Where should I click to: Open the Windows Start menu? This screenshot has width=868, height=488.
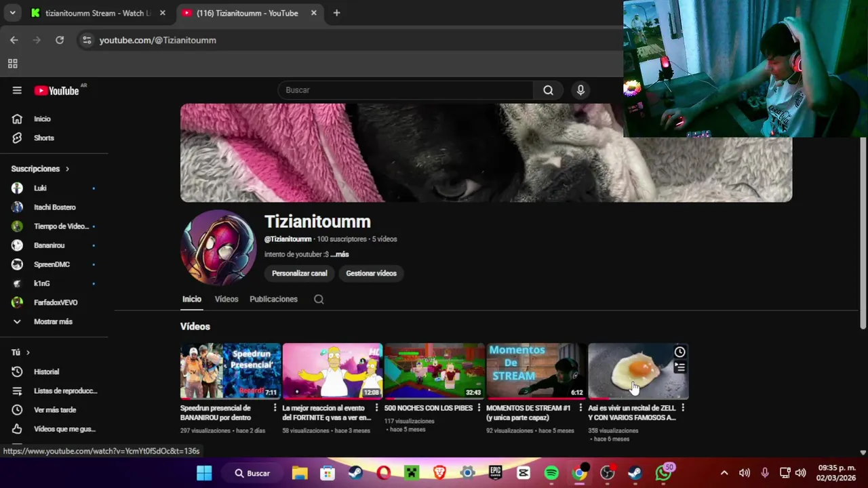[x=204, y=473]
